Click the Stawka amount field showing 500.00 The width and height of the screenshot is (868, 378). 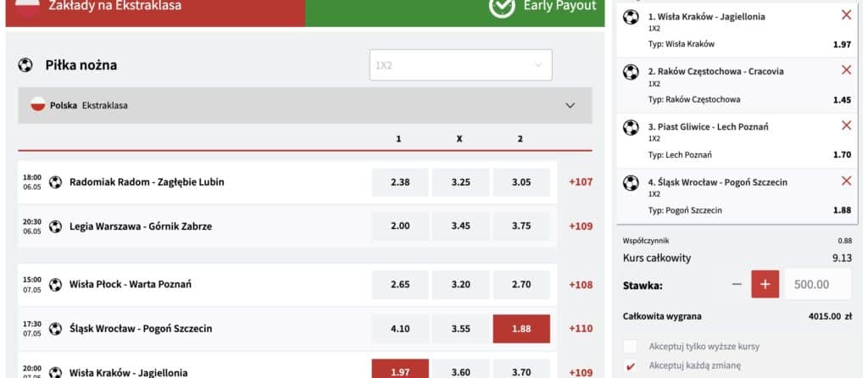(818, 284)
